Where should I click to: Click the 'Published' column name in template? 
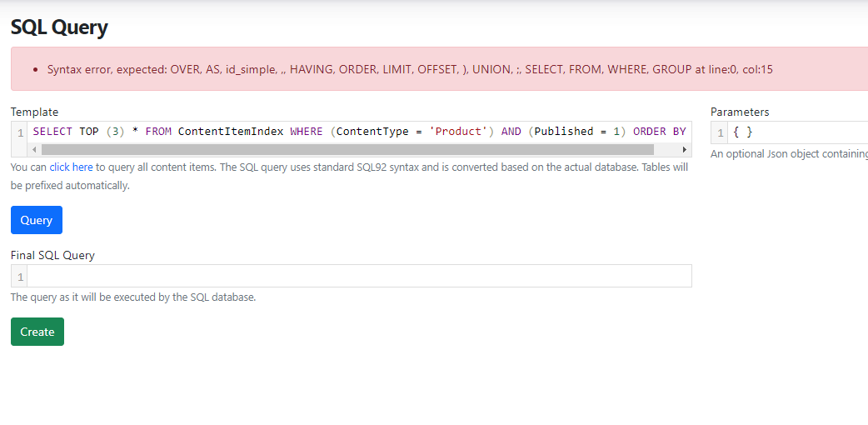[564, 132]
